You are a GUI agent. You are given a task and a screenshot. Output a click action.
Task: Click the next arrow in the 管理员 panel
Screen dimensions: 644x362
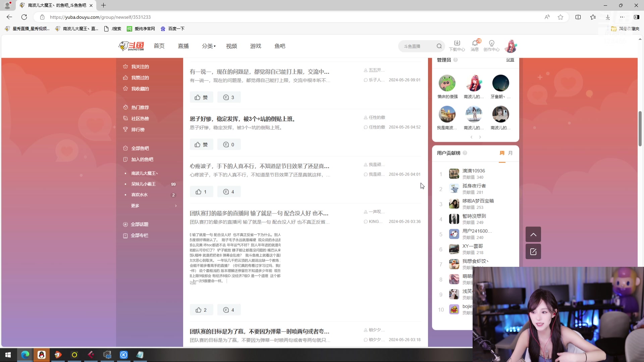coord(480,137)
